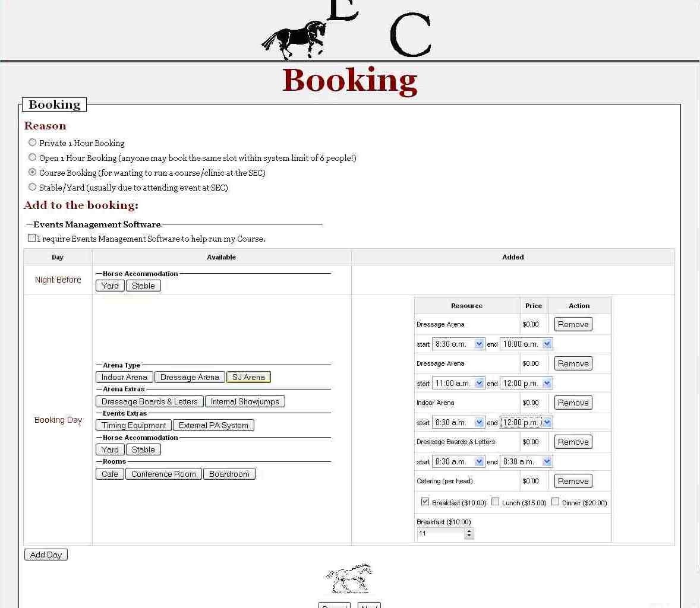The image size is (700, 608).
Task: Choose the Stable/Yard booking reason
Action: (33, 187)
